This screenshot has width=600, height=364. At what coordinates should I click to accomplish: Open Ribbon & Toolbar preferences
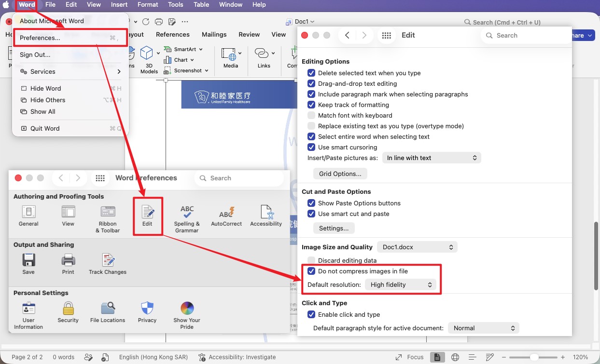[108, 212]
